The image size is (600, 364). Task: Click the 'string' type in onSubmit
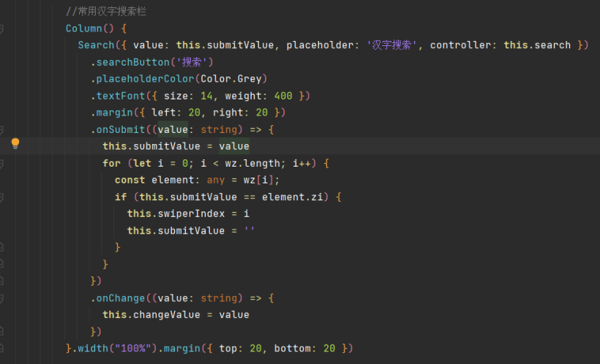[219, 129]
